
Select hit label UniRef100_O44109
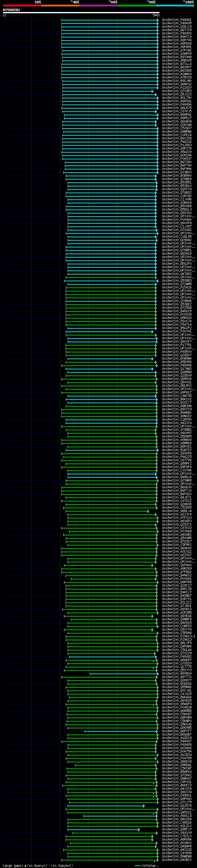click(x=176, y=833)
